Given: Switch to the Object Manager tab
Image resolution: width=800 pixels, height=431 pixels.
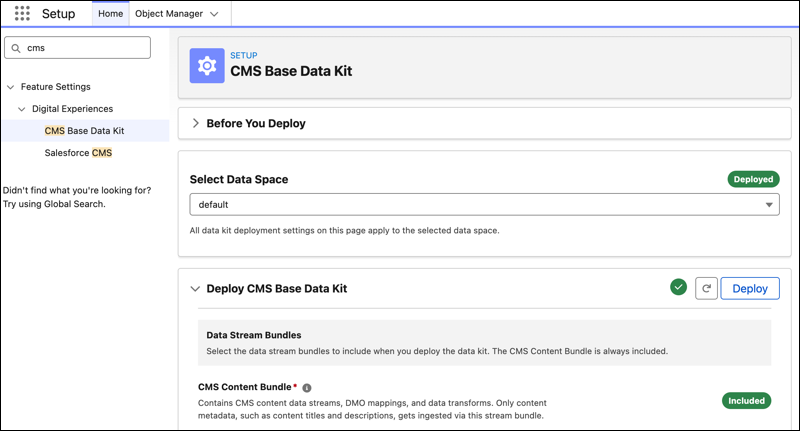Looking at the screenshot, I should pos(169,14).
